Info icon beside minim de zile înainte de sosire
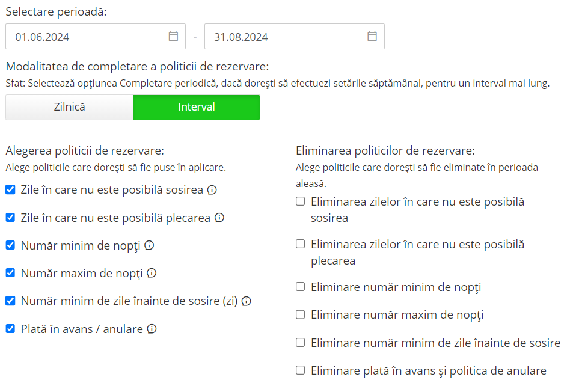 pyautogui.click(x=246, y=301)
